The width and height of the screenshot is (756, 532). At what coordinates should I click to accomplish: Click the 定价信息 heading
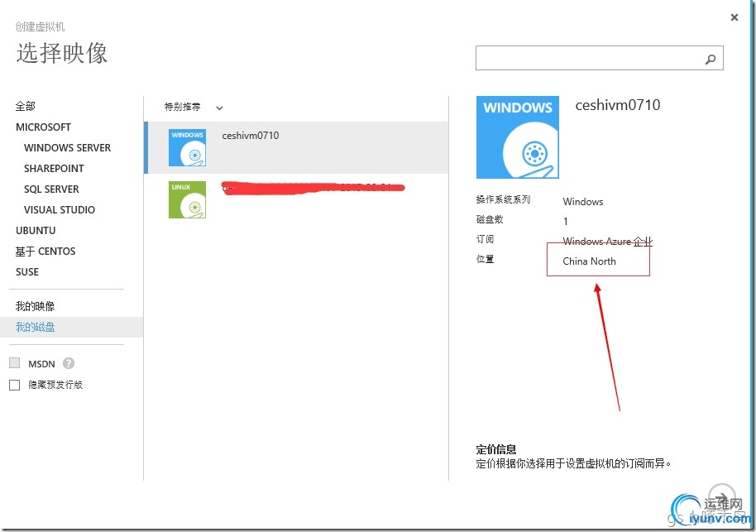496,449
